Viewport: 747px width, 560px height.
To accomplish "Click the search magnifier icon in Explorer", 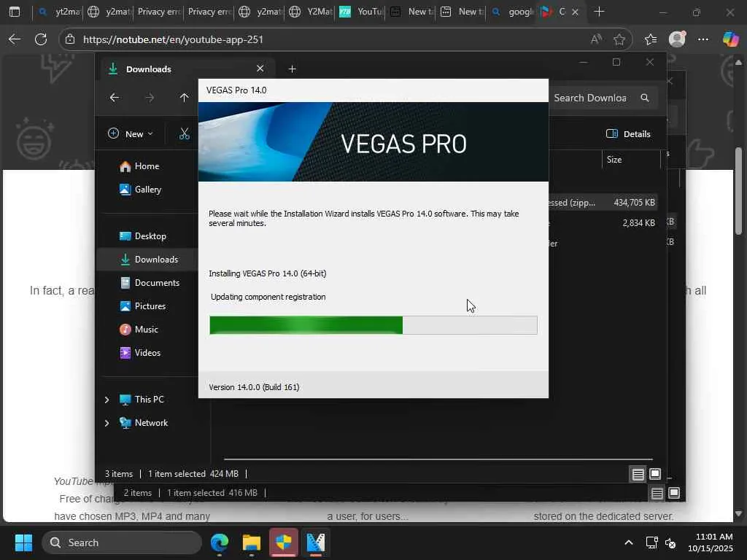I will click(645, 98).
